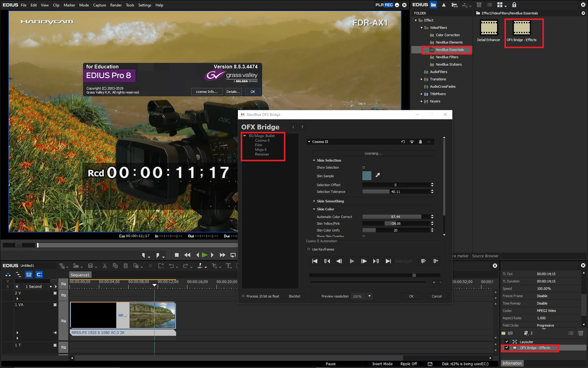The image size is (588, 368).
Task: Click License Info... in EDIUS about dialog
Action: pyautogui.click(x=207, y=92)
